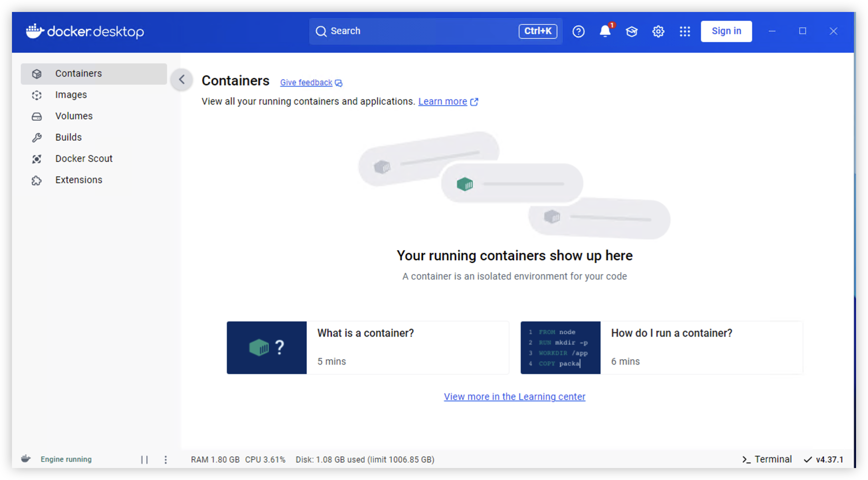Open the Learn more link
The width and height of the screenshot is (868, 480).
tap(442, 101)
